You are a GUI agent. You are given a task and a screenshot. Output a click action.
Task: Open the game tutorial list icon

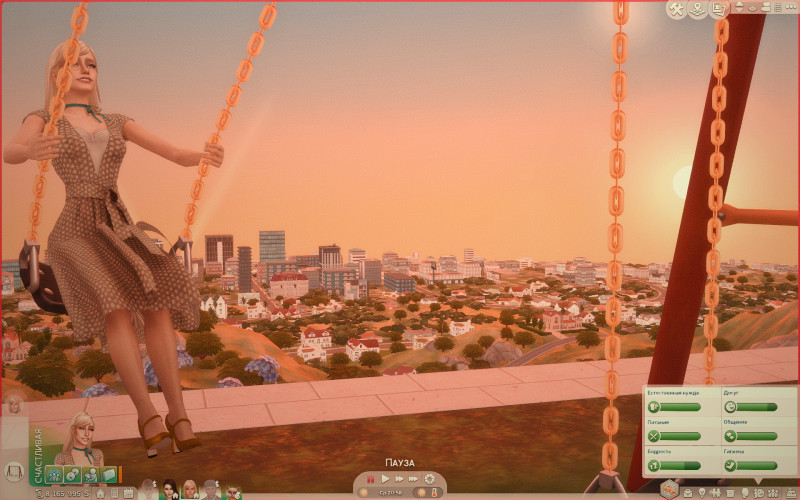click(778, 7)
